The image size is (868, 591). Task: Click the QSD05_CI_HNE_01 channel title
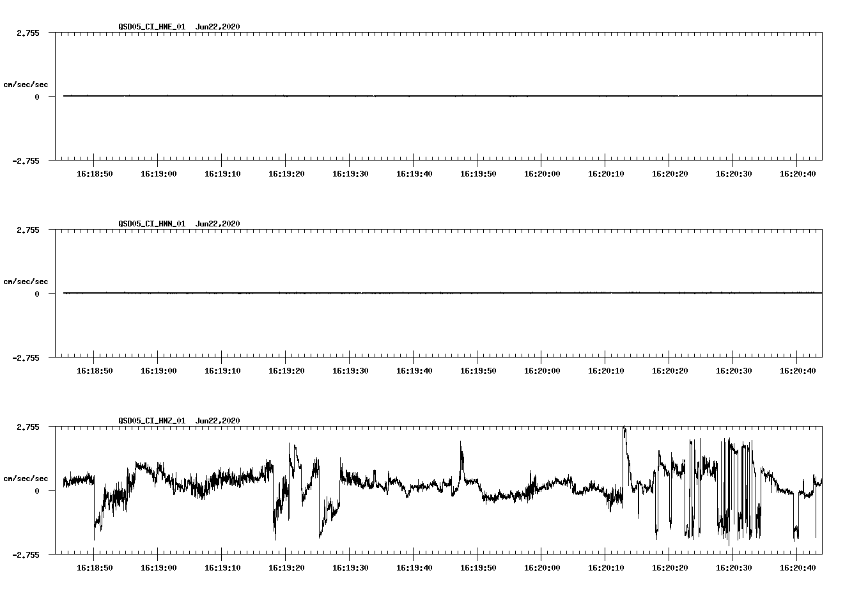tap(152, 26)
